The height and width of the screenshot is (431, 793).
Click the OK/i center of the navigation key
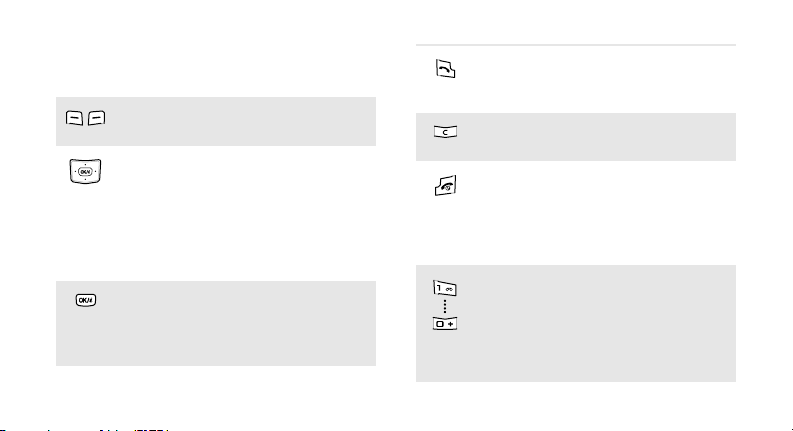[85, 172]
